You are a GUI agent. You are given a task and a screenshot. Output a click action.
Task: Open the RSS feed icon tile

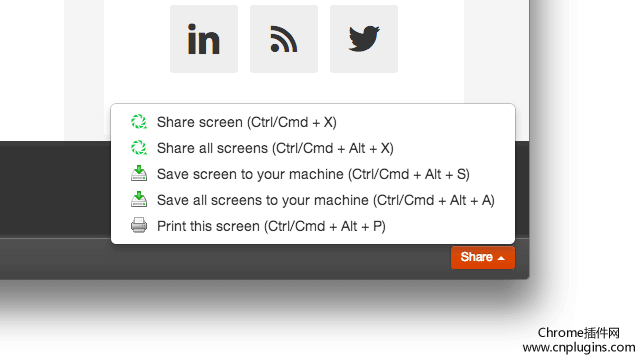tap(284, 39)
